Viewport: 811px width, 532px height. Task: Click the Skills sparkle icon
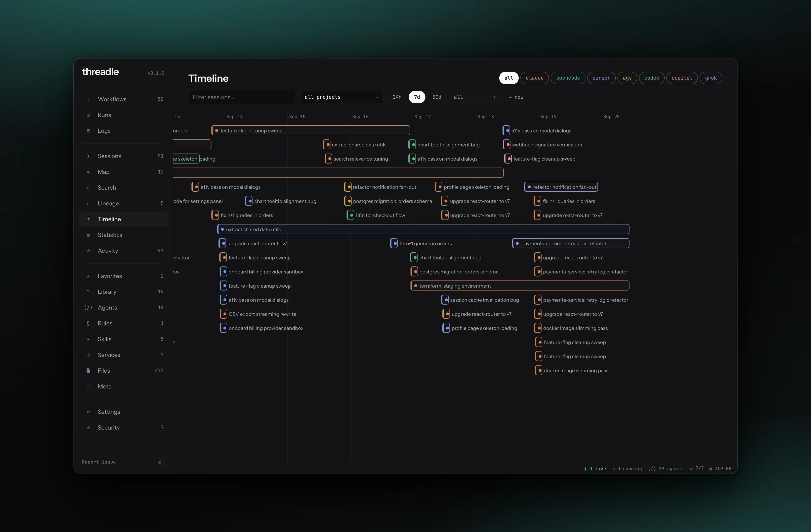[88, 339]
